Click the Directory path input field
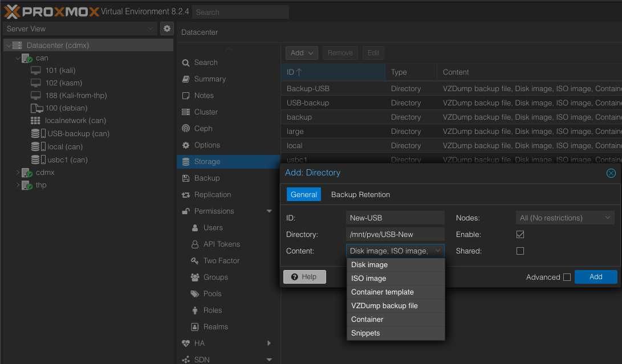The width and height of the screenshot is (622, 364). click(395, 234)
